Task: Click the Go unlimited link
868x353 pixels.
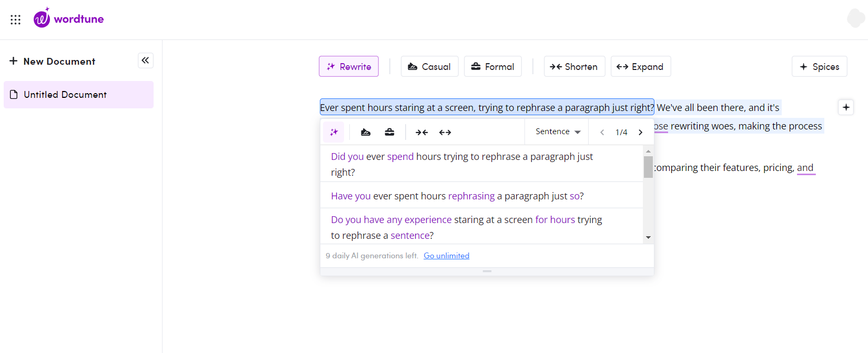Action: pos(446,256)
